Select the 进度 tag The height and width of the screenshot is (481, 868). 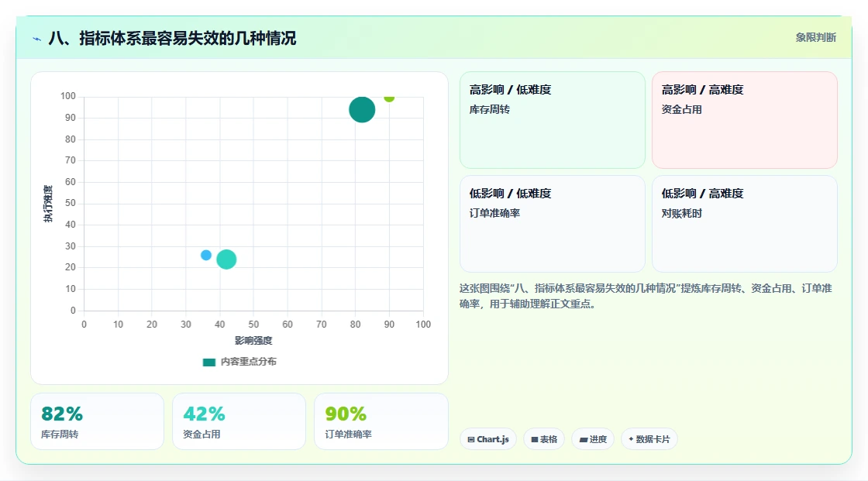(593, 439)
